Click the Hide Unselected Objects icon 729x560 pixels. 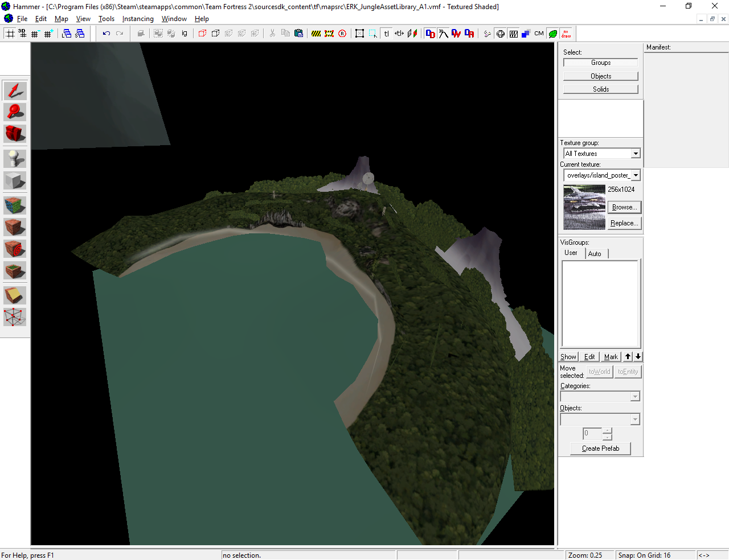click(x=215, y=34)
